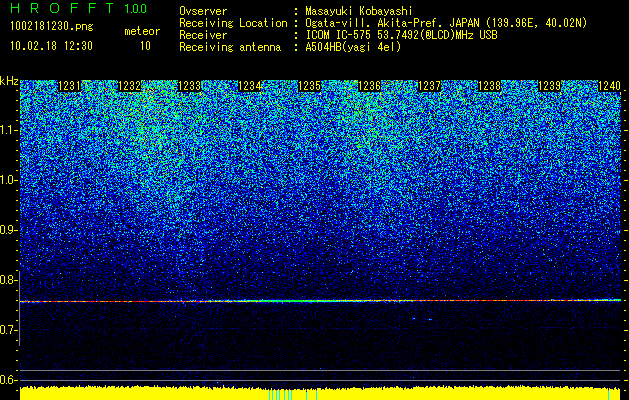Select the file name 1002181230.png
The image size is (629, 400).
[x=52, y=27]
